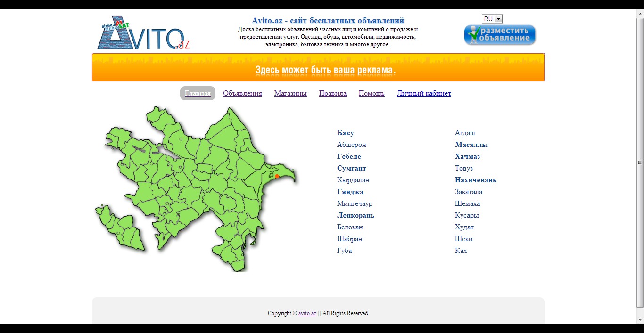Select the Шеки city link
644x333 pixels.
[464, 239]
